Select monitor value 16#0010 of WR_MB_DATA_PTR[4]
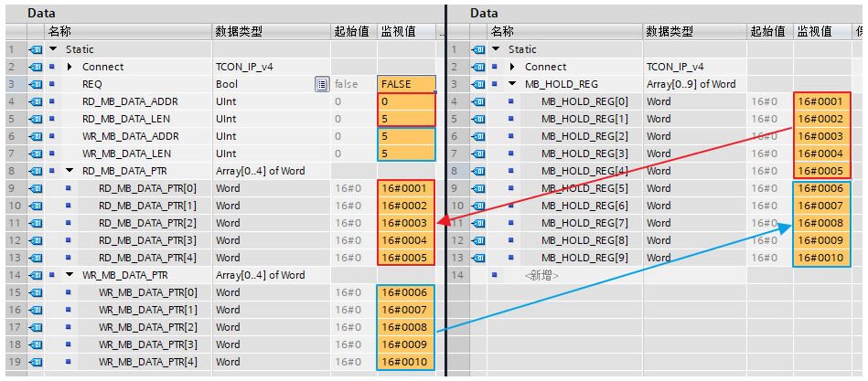Screen dimensions: 868x381 pyautogui.click(x=407, y=362)
